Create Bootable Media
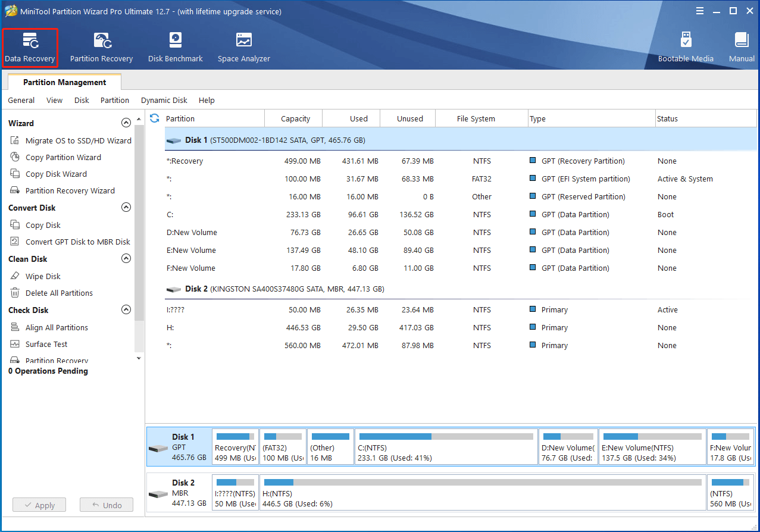Viewport: 760px width, 532px height. coord(686,48)
